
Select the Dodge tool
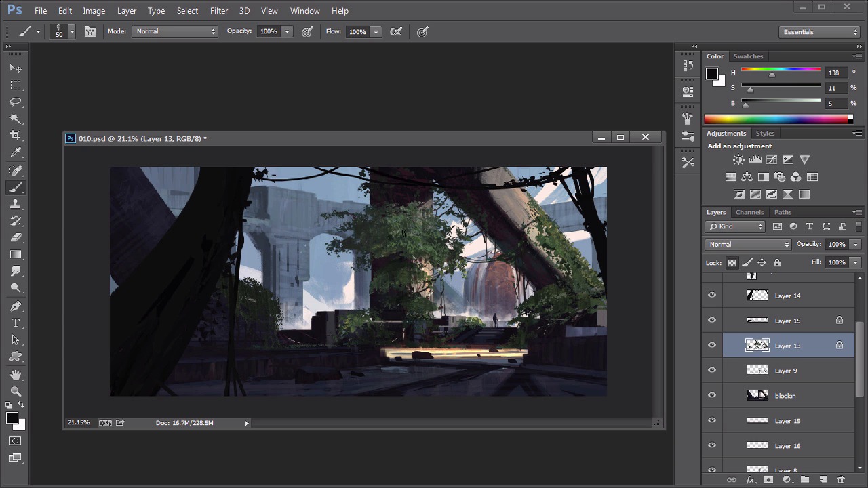[16, 287]
